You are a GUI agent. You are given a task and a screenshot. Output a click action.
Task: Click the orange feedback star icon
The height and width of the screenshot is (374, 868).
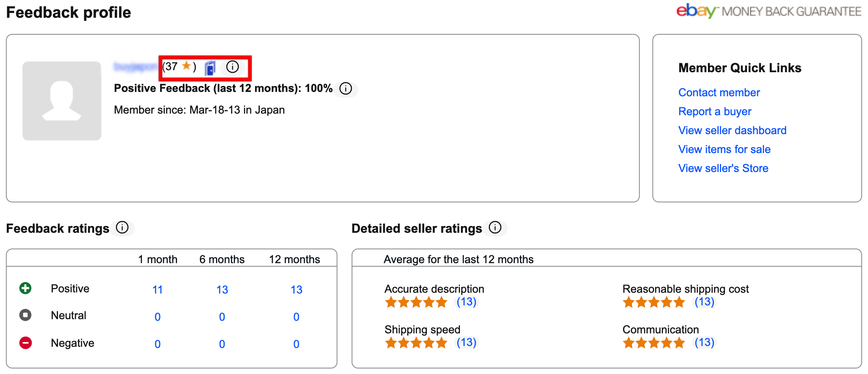click(x=186, y=65)
